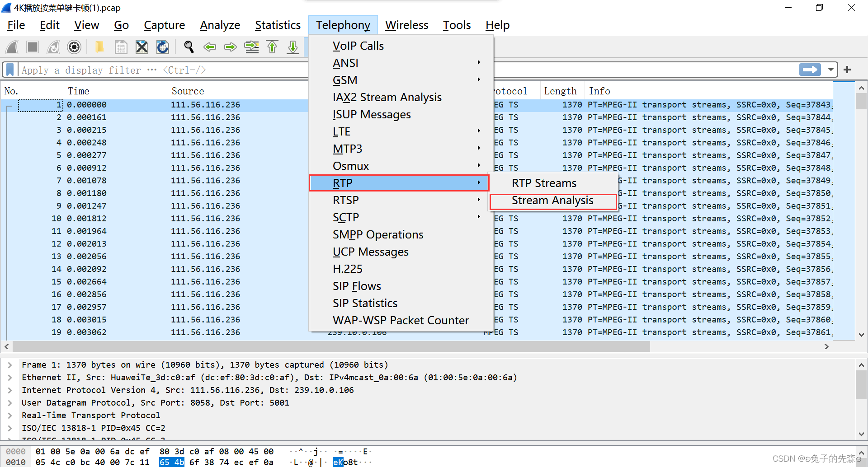Image resolution: width=868 pixels, height=467 pixels.
Task: Open capture options gear icon
Action: (74, 47)
